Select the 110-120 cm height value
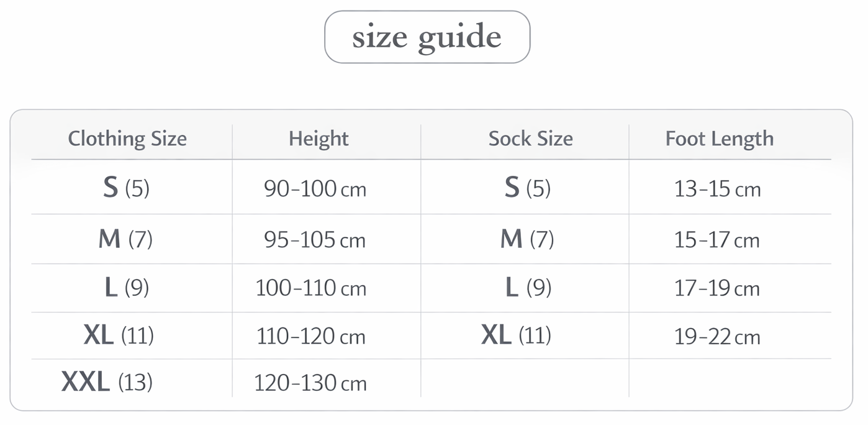The image size is (868, 425). tap(311, 336)
